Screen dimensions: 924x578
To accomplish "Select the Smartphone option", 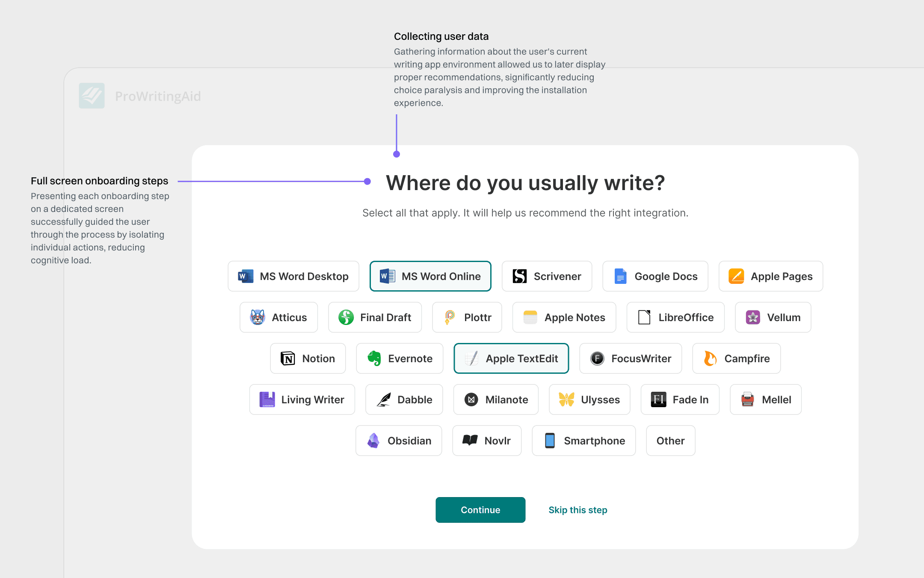I will [584, 441].
